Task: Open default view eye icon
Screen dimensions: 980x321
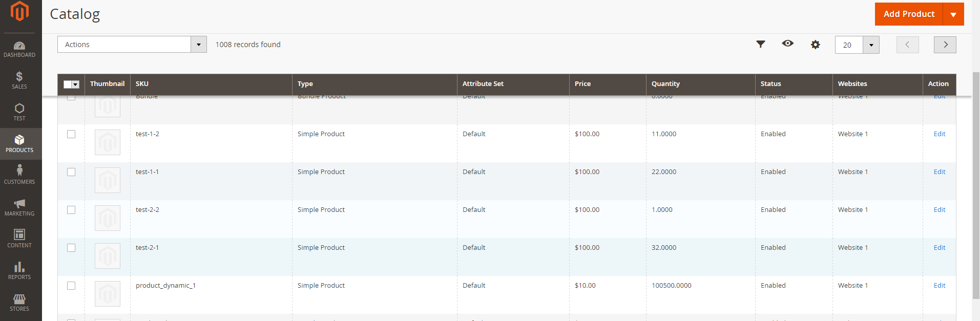Action: 788,44
